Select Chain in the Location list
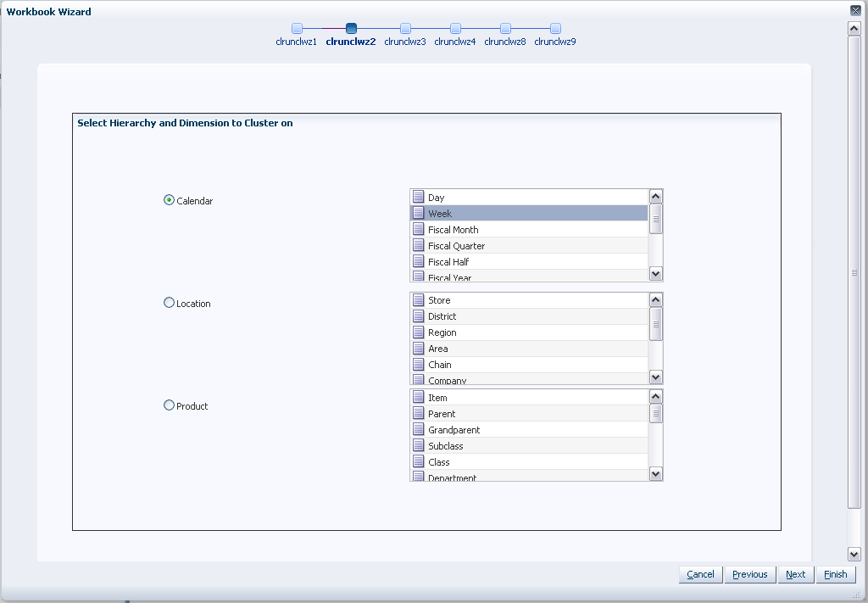This screenshot has height=603, width=868. pyautogui.click(x=529, y=365)
